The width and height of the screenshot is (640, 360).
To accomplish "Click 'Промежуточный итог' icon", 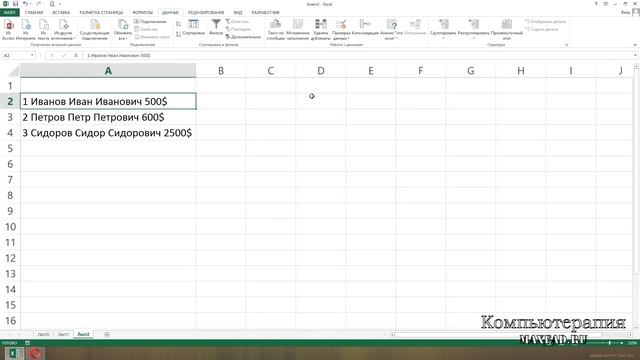I will pos(507,30).
